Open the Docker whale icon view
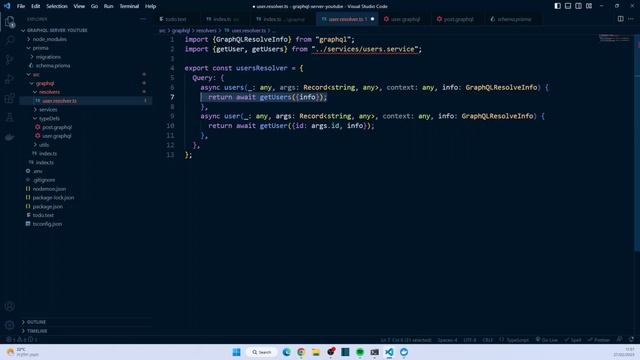640x360 pixels. coord(9,137)
